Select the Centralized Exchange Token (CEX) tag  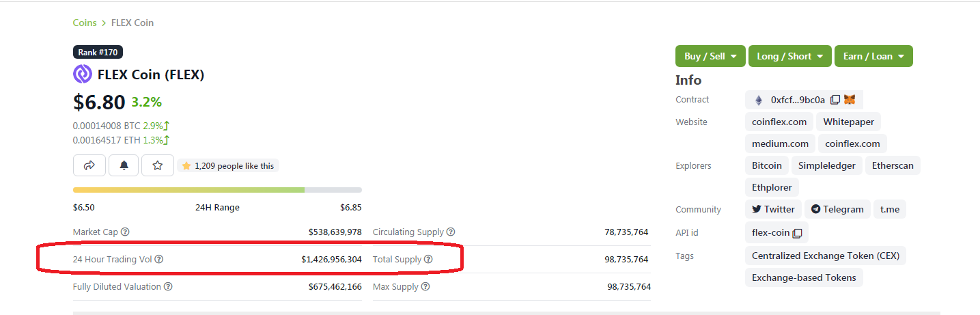tap(826, 256)
